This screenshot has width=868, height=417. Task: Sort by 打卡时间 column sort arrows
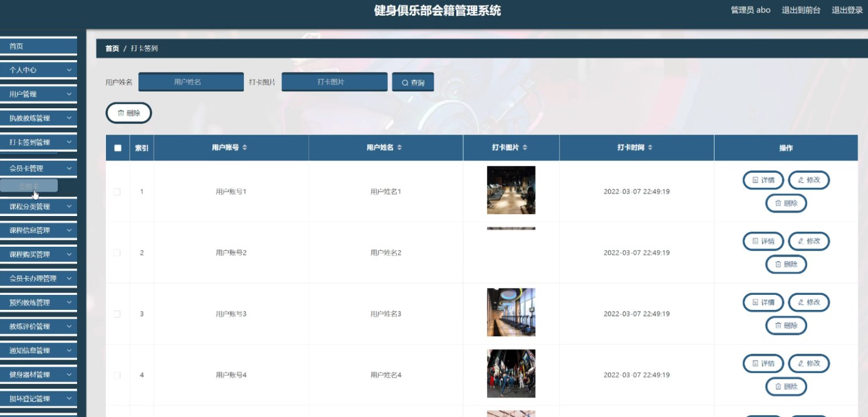(651, 148)
